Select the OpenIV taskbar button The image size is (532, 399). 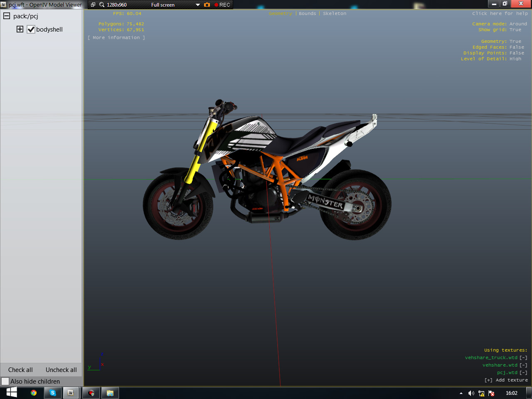click(x=71, y=393)
